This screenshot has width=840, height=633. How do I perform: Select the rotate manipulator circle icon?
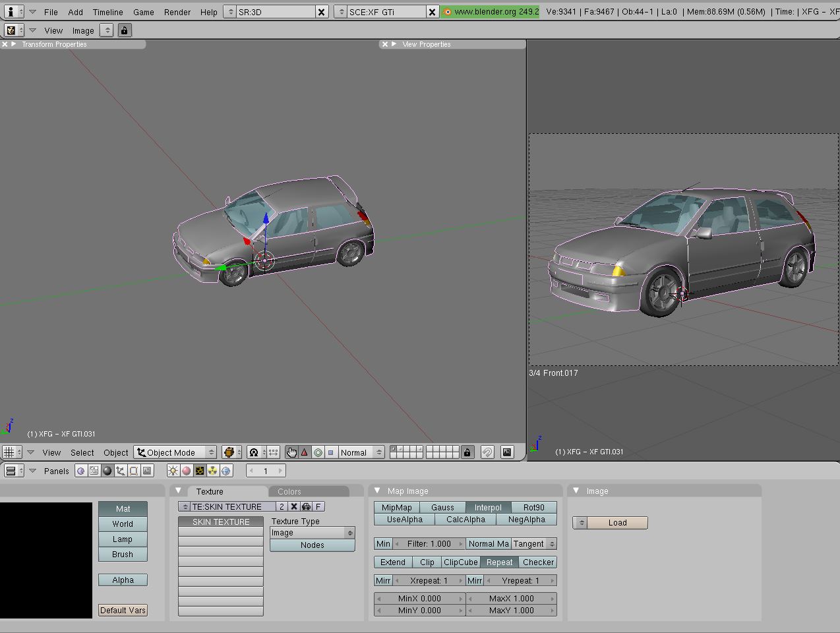pyautogui.click(x=318, y=452)
